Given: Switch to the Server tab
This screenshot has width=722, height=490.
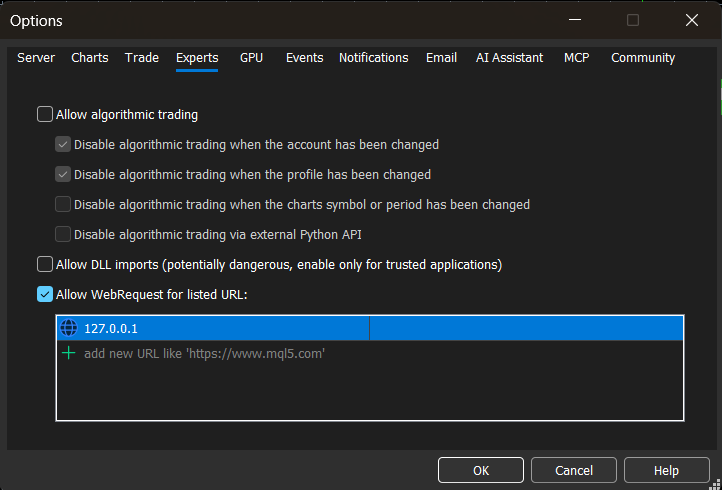Looking at the screenshot, I should click(x=36, y=58).
